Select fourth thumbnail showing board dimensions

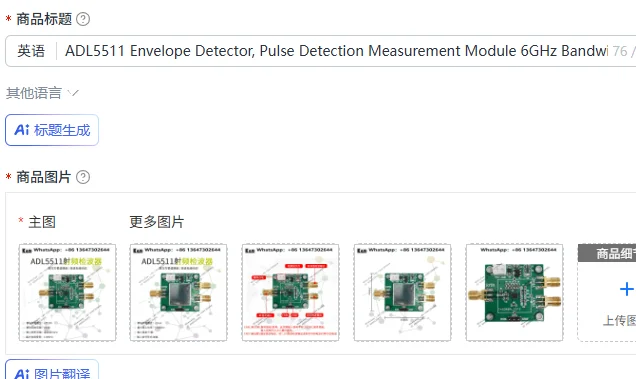click(x=402, y=292)
